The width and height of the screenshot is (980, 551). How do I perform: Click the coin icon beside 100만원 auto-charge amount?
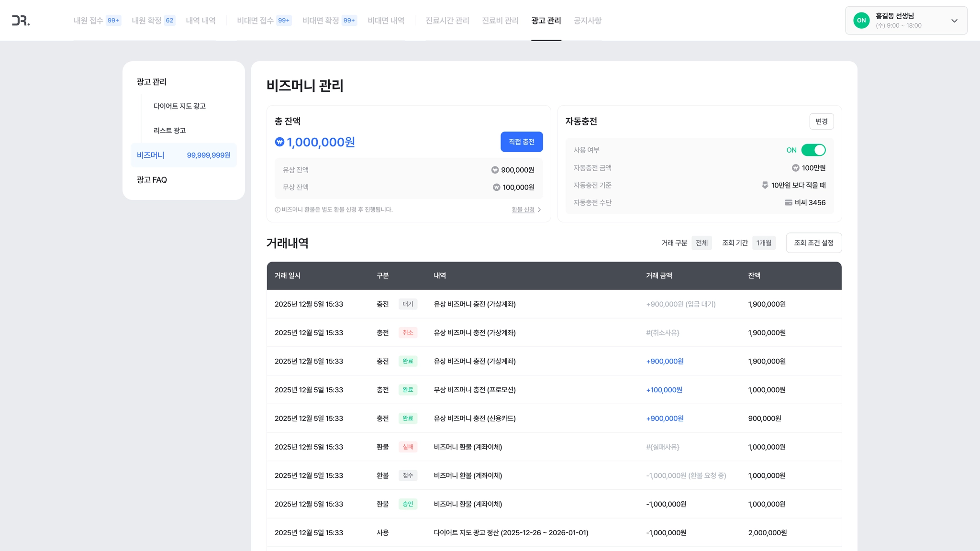coord(795,168)
